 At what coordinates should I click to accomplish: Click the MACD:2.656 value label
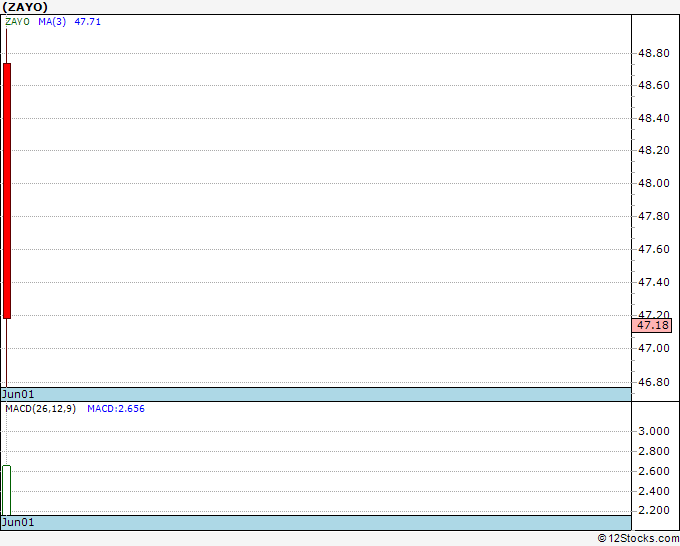(x=116, y=409)
